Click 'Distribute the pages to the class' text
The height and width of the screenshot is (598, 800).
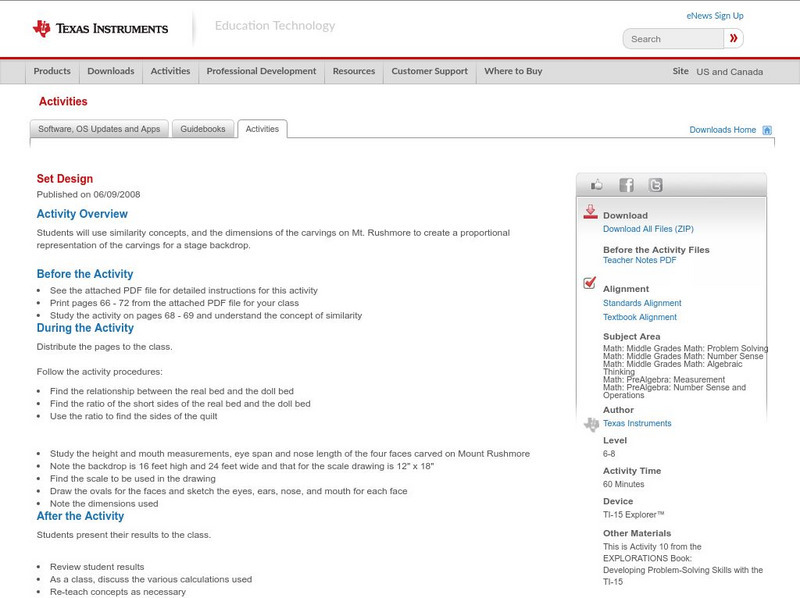click(105, 347)
